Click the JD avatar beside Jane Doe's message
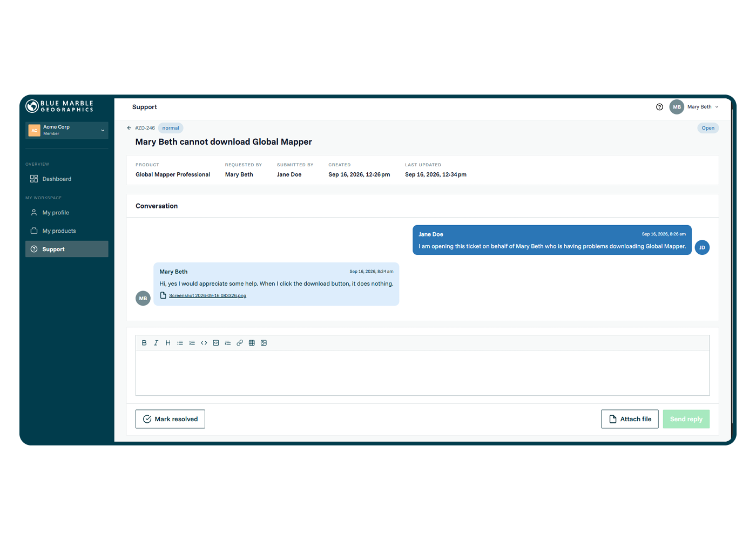The image size is (756, 540). 702,247
